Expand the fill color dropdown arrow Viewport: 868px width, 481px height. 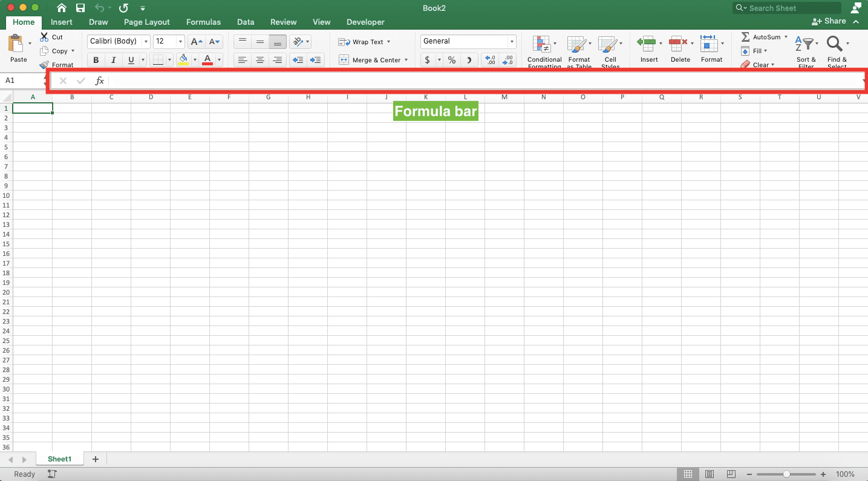[x=195, y=60]
